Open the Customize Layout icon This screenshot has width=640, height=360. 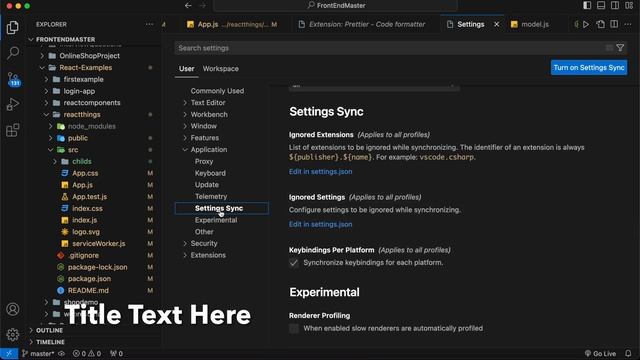click(629, 5)
